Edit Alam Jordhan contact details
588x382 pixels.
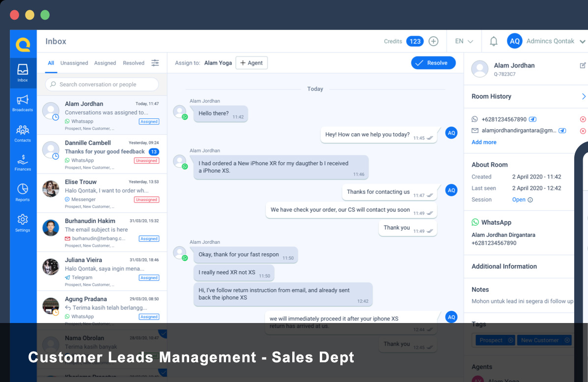pos(583,65)
